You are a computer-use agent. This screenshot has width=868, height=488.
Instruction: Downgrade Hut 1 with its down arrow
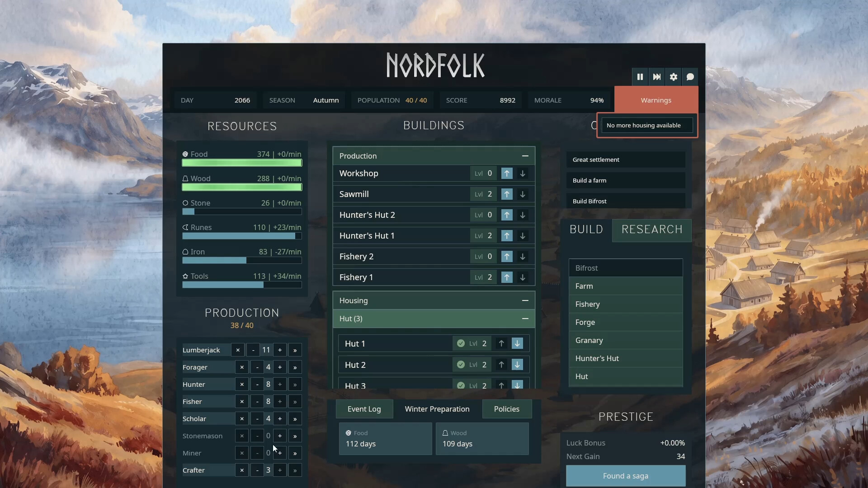tap(517, 343)
